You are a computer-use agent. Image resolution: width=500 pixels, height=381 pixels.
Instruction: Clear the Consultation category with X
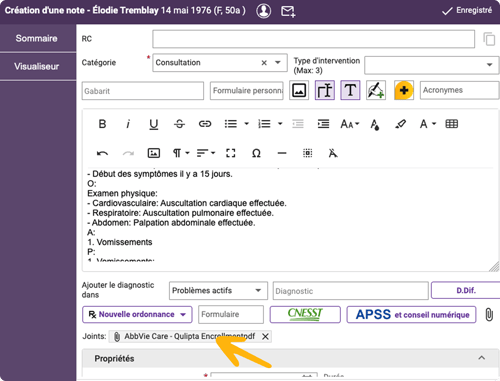point(264,63)
